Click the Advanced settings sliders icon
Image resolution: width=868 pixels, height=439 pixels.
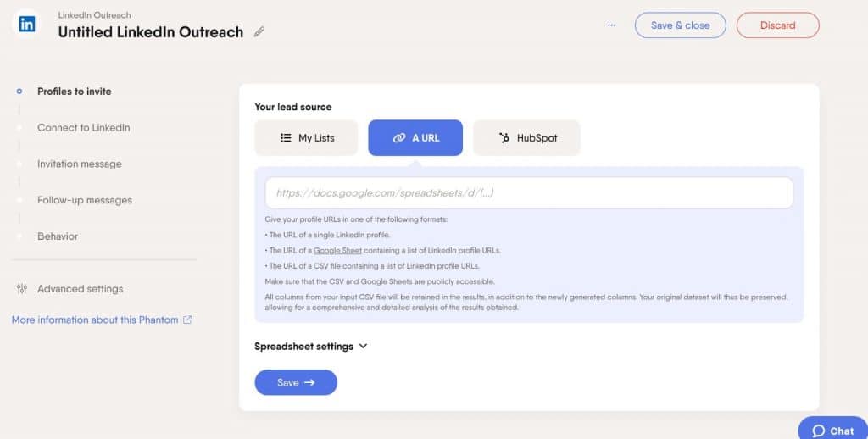21,288
